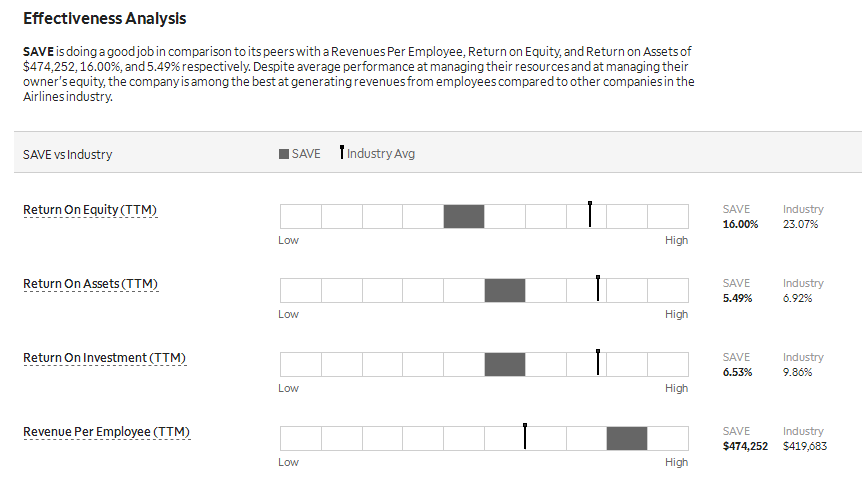Click SAVE's gray block in Return On Equity bar
862x497 pixels.
tap(464, 217)
